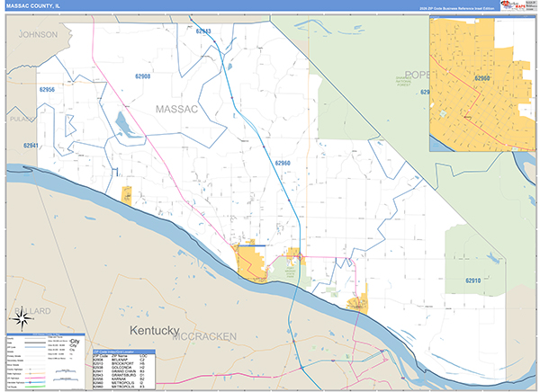Click the PULASKI county label
This screenshot has height=392, width=540.
click(22, 119)
